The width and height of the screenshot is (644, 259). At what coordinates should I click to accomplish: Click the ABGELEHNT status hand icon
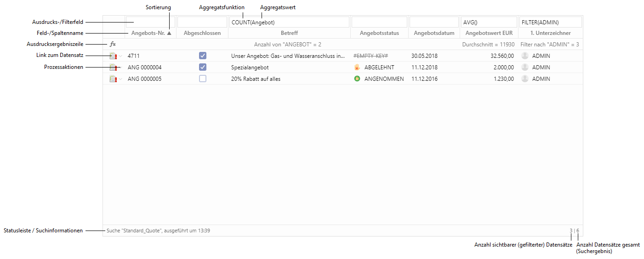(x=357, y=68)
